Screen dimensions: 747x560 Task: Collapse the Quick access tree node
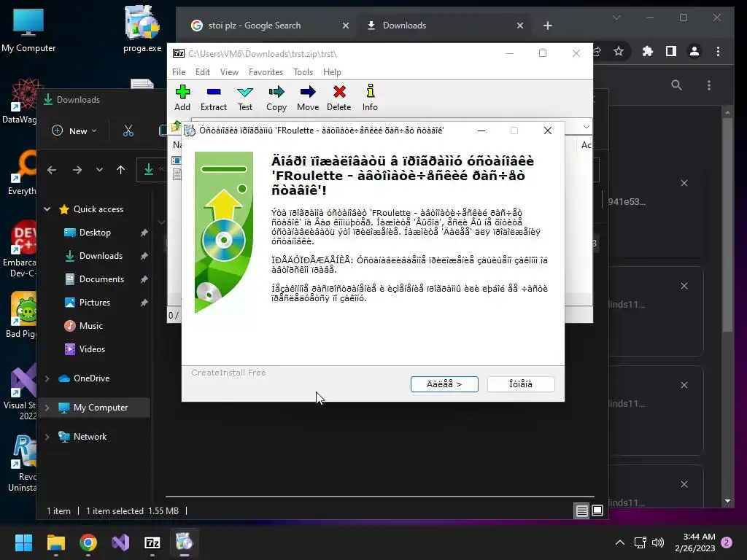47,209
